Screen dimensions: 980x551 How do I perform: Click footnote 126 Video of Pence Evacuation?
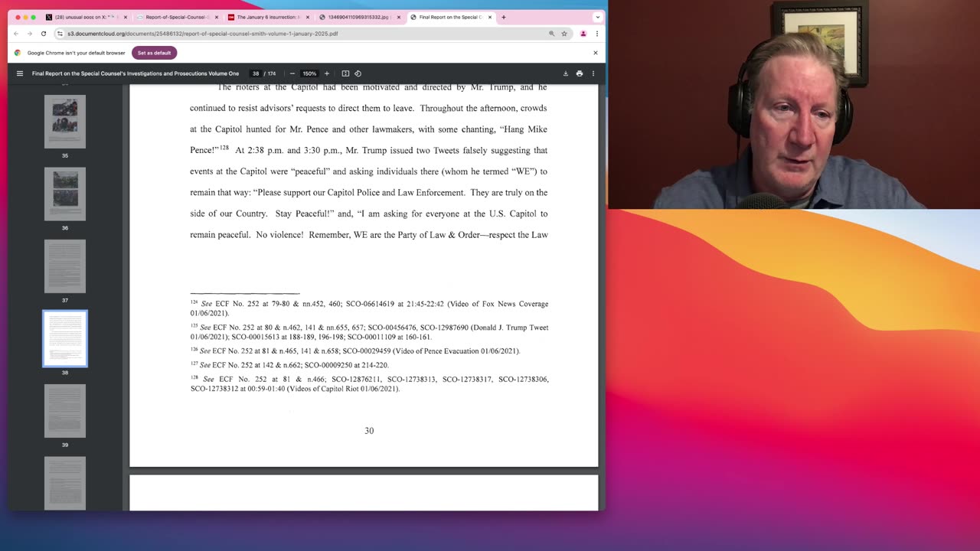[355, 350]
